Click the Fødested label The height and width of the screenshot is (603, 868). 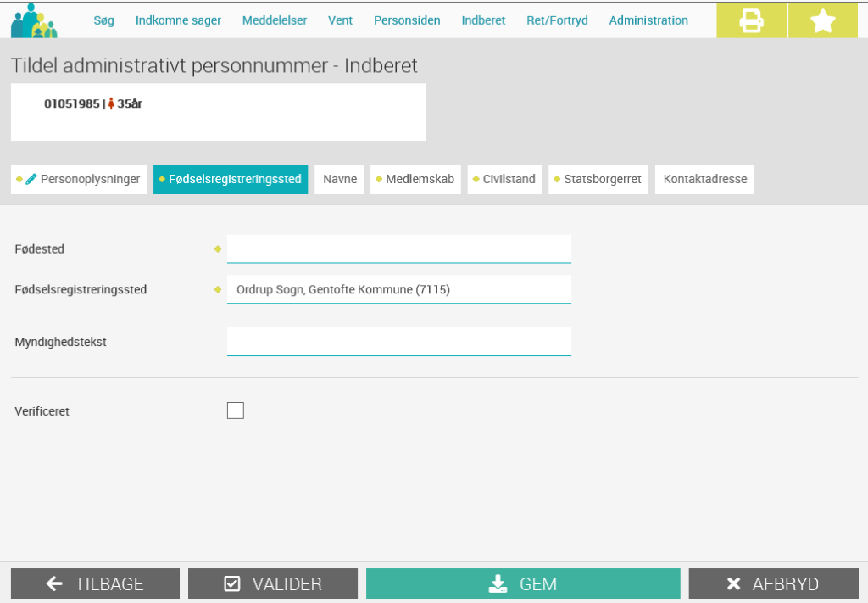pos(39,249)
